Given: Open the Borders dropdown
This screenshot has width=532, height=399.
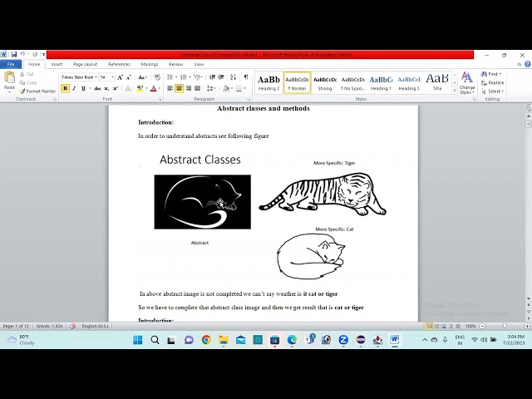Looking at the screenshot, I should (x=244, y=89).
